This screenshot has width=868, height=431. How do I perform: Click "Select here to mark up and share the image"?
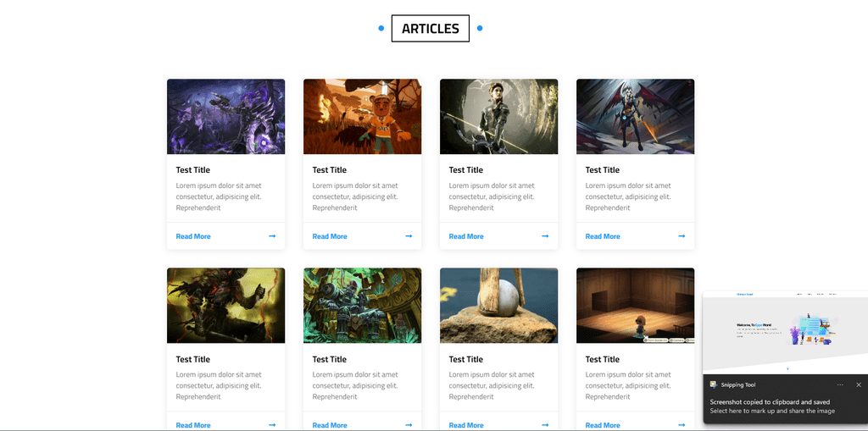pyautogui.click(x=772, y=411)
